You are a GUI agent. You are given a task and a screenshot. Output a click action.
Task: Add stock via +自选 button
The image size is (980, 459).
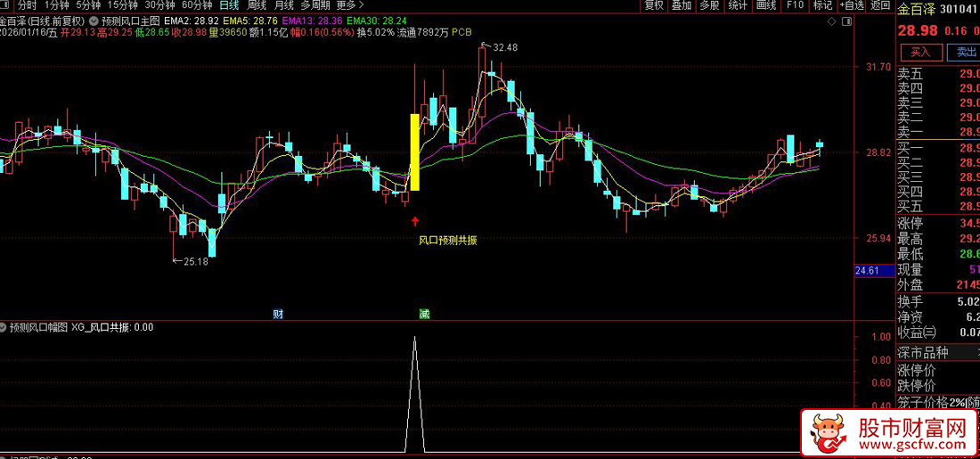pyautogui.click(x=852, y=5)
